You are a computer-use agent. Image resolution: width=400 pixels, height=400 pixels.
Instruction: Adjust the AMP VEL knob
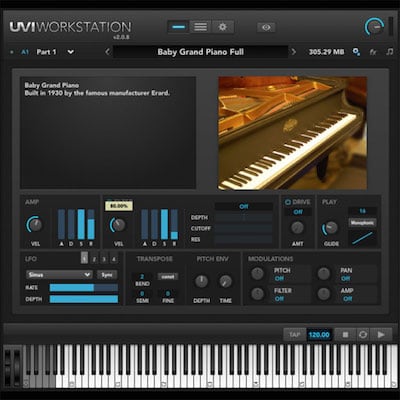point(35,225)
